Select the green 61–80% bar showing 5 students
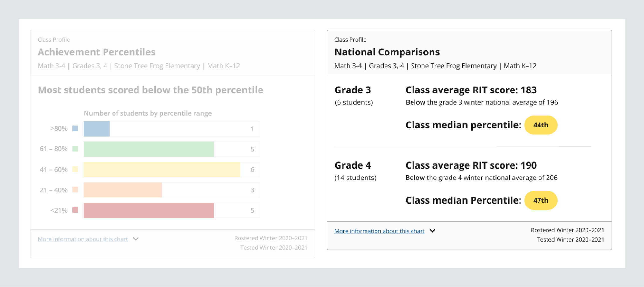 (x=149, y=149)
